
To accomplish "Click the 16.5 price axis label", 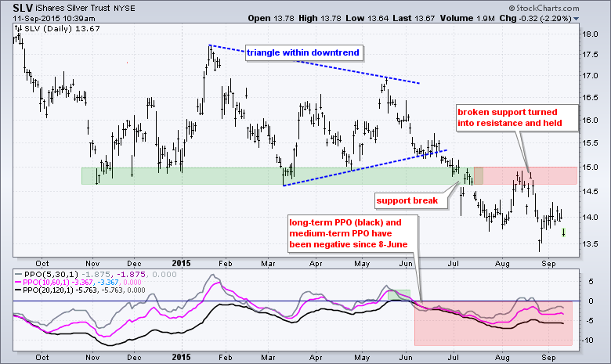I will (x=590, y=97).
